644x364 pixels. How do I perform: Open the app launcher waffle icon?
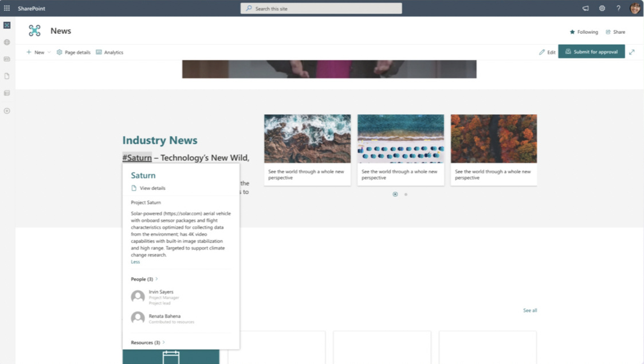coord(7,9)
